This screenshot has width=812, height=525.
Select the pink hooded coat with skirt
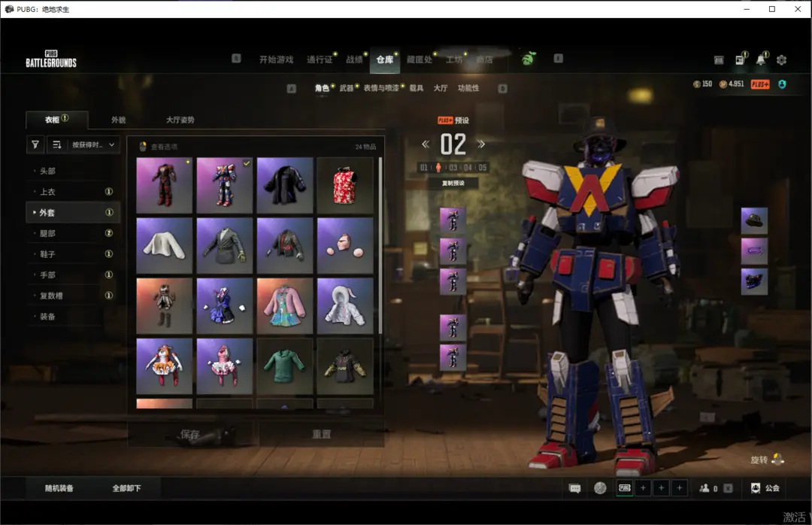[x=285, y=306]
